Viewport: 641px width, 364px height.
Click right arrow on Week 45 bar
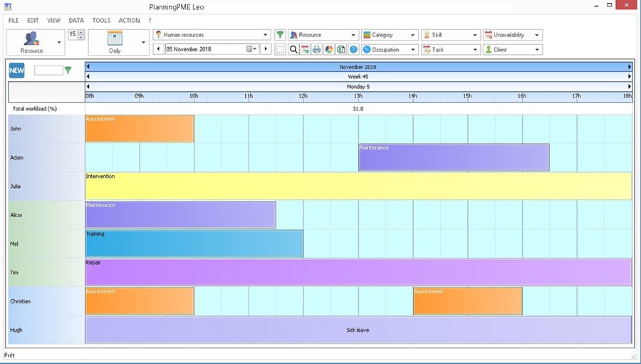[630, 76]
